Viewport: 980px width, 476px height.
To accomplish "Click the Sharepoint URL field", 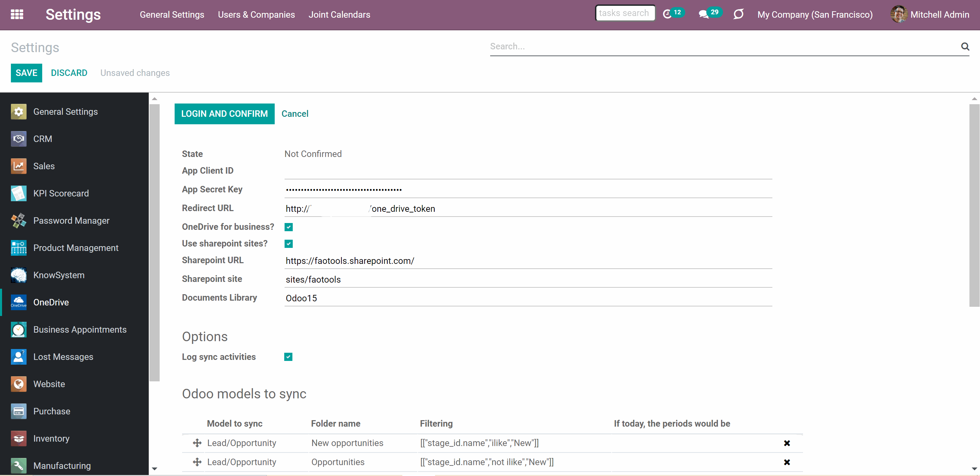I will point(528,260).
